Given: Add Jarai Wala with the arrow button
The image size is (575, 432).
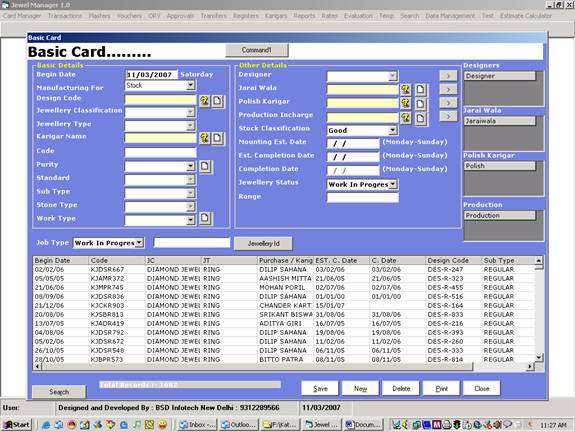Looking at the screenshot, I should pyautogui.click(x=448, y=89).
